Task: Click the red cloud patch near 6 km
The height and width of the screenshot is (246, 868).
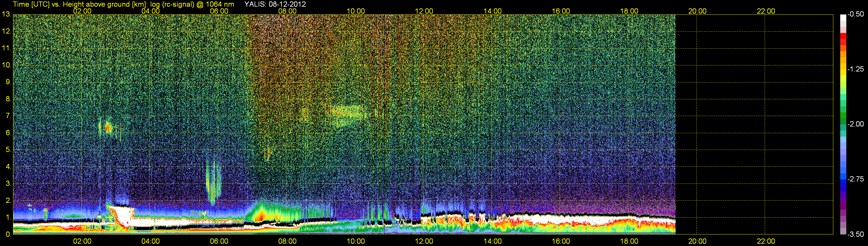Action: 108,128
